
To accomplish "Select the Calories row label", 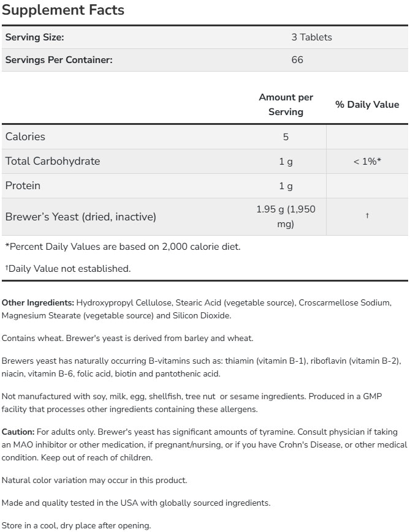I will coord(25,137).
